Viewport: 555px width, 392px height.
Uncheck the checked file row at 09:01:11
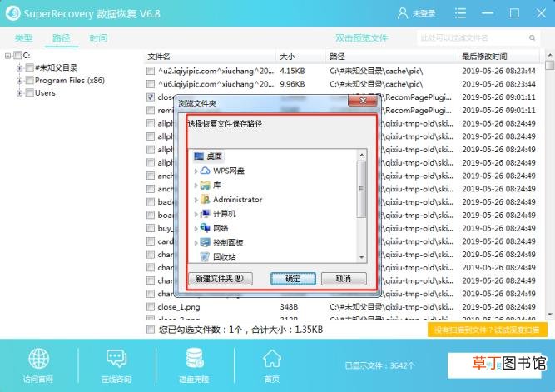(151, 97)
